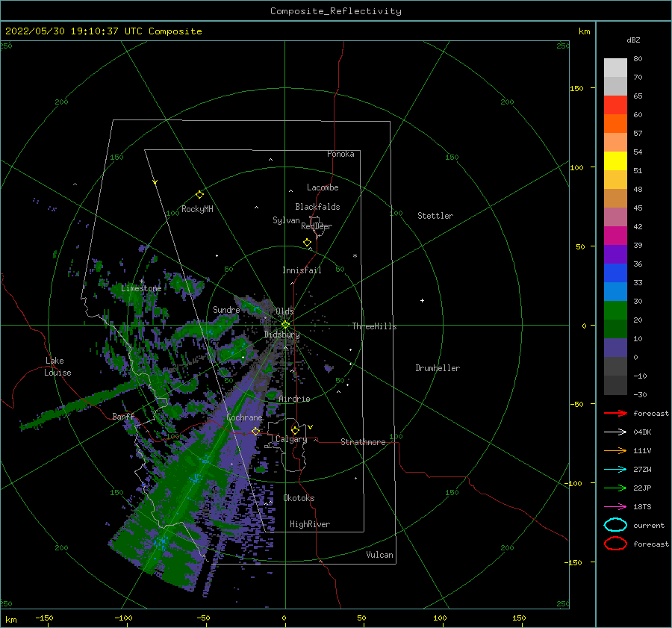Click the 100 tick on right axis
The image size is (672, 628).
(576, 167)
